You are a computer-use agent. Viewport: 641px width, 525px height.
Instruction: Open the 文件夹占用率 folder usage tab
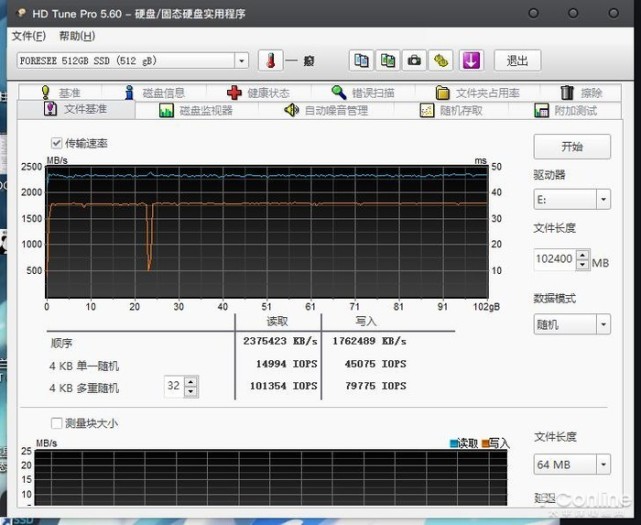tap(477, 93)
